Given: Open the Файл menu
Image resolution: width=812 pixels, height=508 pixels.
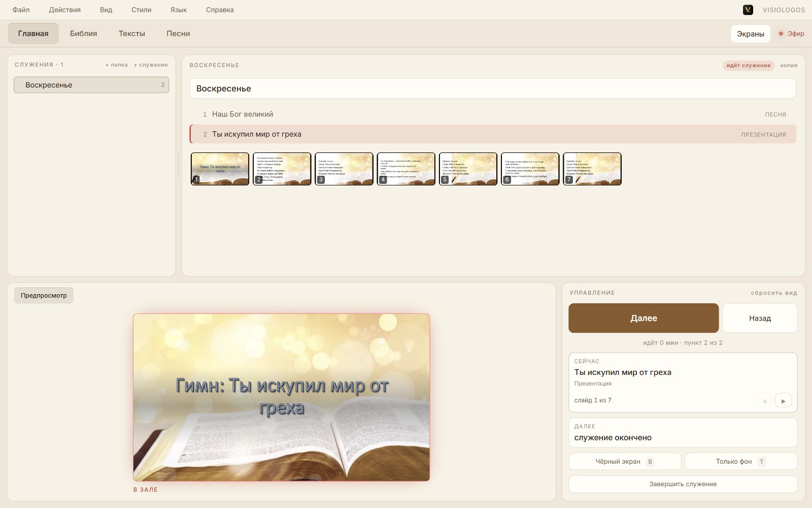Looking at the screenshot, I should [21, 10].
